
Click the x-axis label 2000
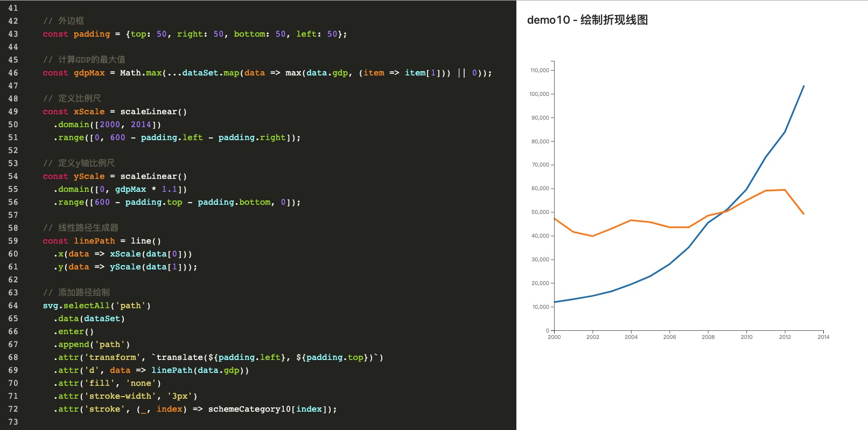pos(554,337)
